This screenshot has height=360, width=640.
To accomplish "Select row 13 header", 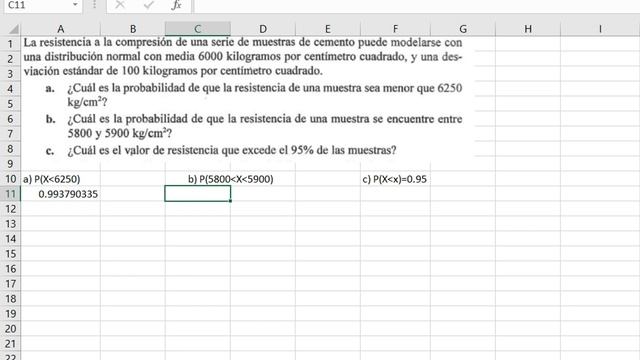I will click(10, 224).
